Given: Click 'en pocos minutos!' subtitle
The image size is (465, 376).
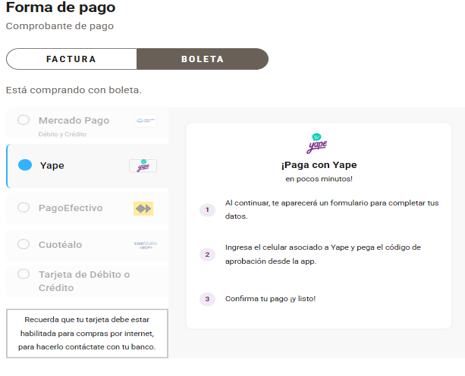Looking at the screenshot, I should coord(319,179).
